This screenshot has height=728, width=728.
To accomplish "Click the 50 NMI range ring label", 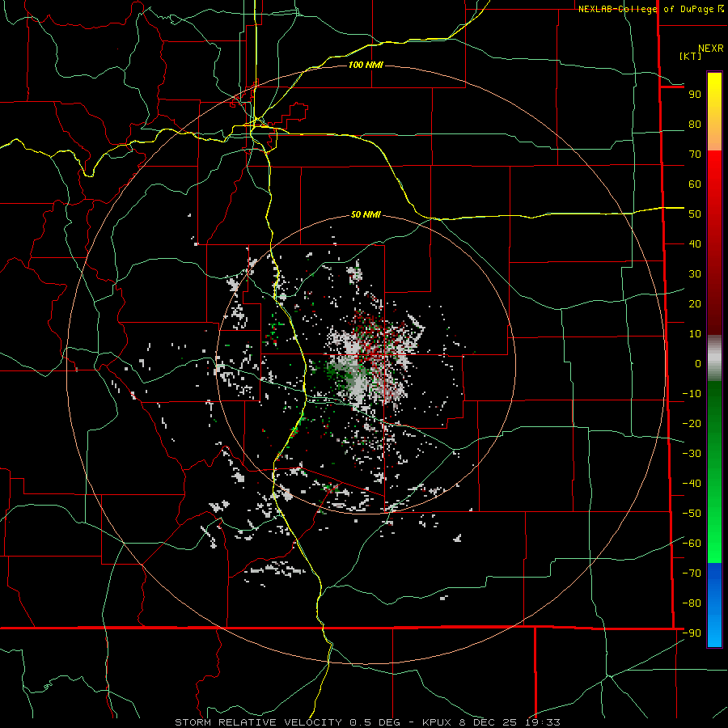I will coord(366,214).
